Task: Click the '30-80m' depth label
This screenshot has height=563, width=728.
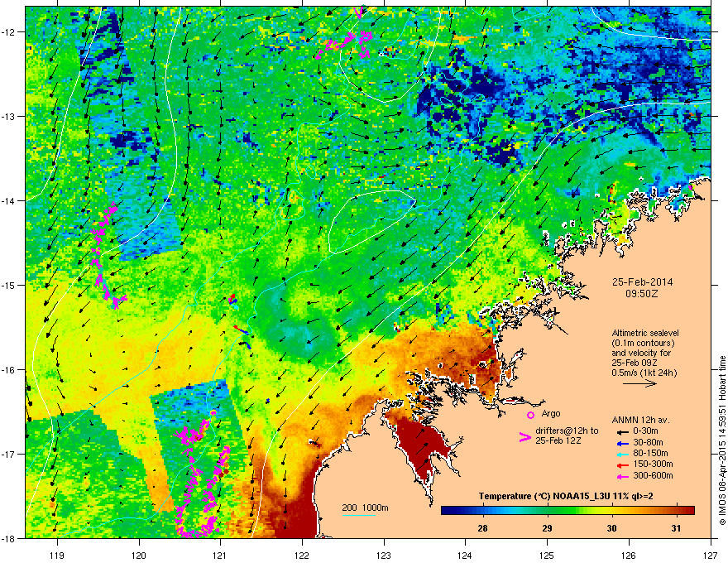Action: [648, 442]
